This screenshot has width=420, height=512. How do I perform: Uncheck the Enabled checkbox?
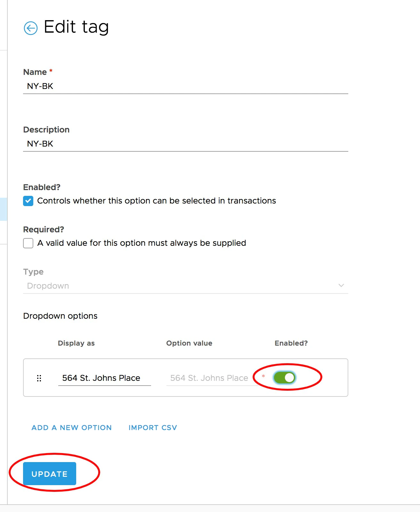click(28, 201)
